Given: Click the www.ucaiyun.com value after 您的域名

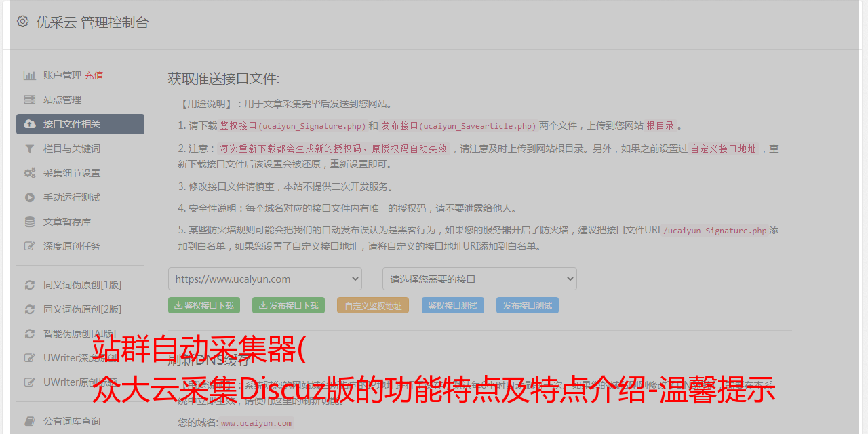Looking at the screenshot, I should pos(256,423).
